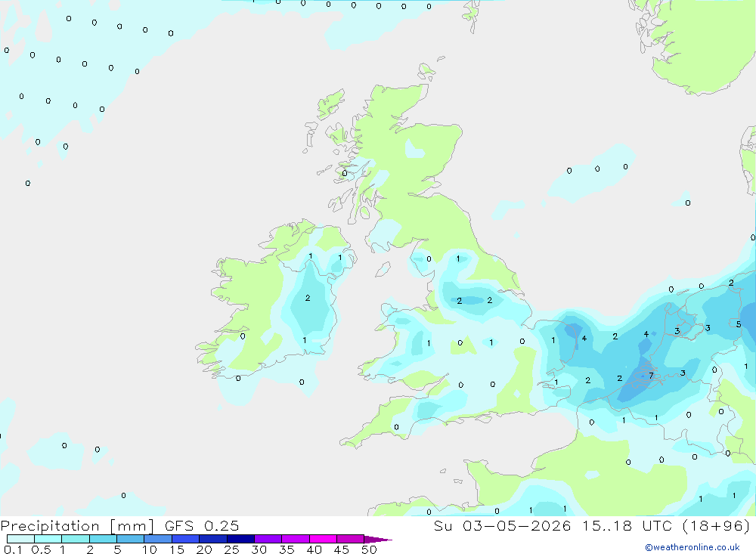Click the weatheronline.co.uk copyright link
The width and height of the screenshot is (756, 554).
(x=692, y=546)
